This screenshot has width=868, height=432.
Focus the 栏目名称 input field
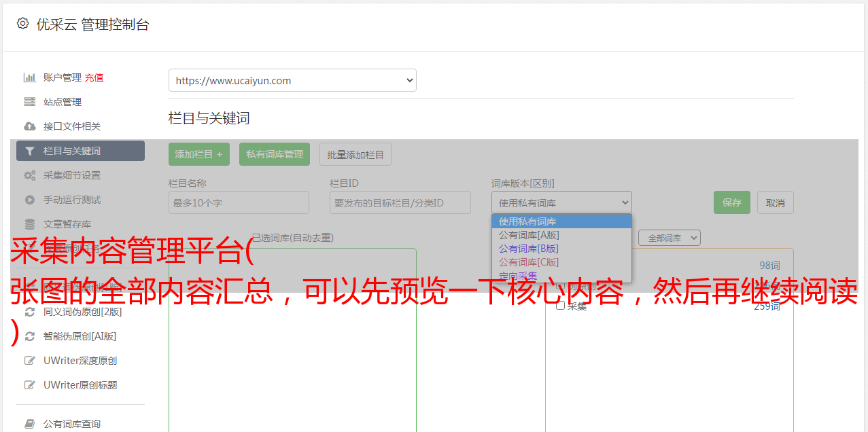(x=239, y=202)
